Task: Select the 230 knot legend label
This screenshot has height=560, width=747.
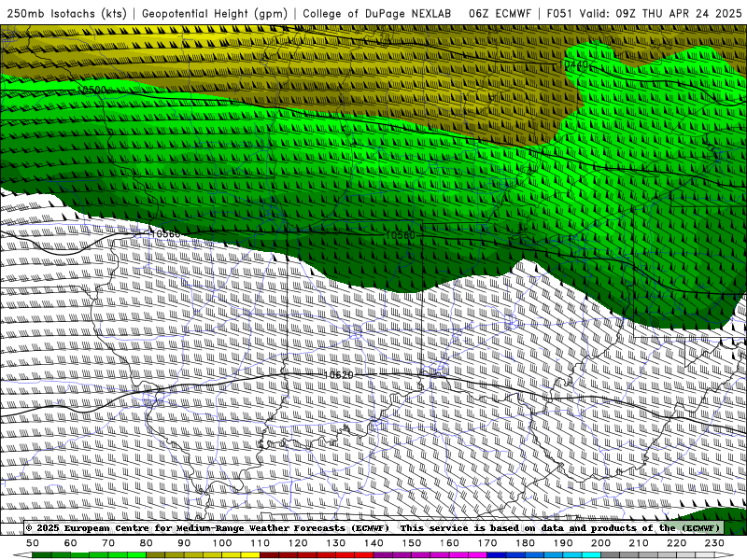Action: [x=714, y=543]
